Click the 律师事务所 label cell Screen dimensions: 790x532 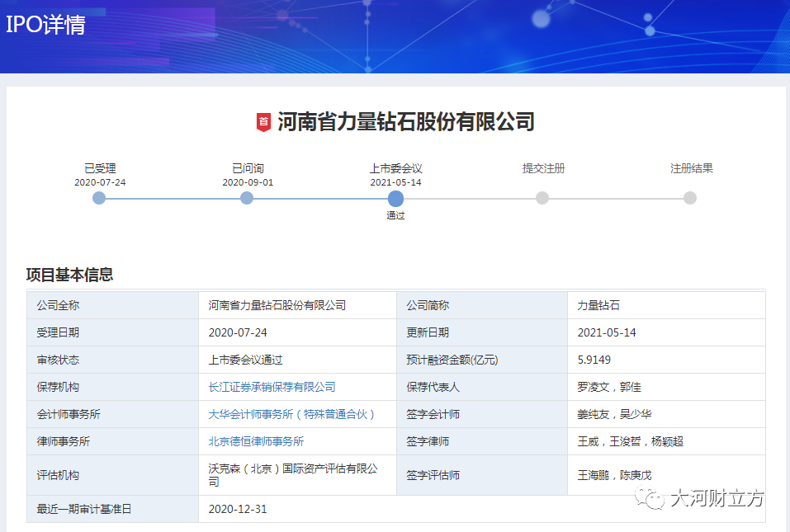click(113, 441)
